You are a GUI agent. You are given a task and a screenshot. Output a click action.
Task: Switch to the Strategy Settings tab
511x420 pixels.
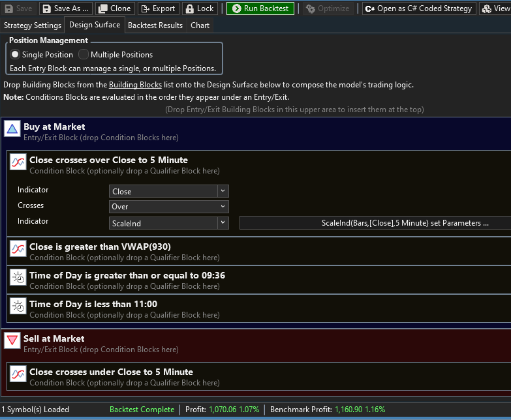tap(32, 25)
